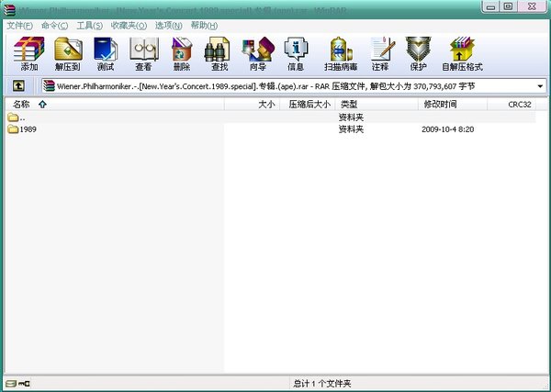Click 扫描病毒 (Virus Scan) icon
Image resolution: width=551 pixels, height=392 pixels.
point(341,54)
